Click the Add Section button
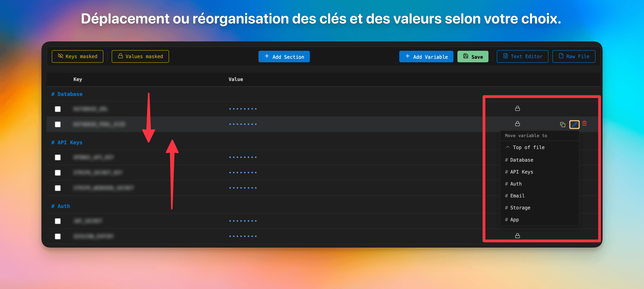Screen dimensions: 644x289 (284, 57)
